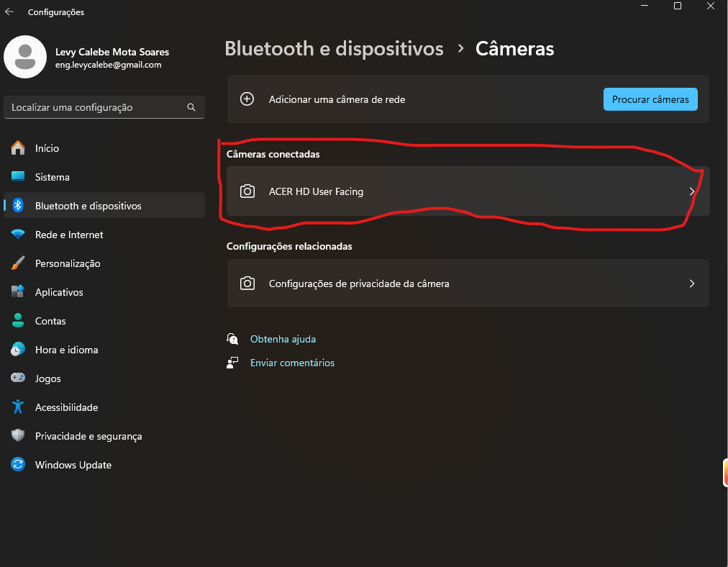Expand ACER HD User Facing chevron
Viewport: 728px width, 567px height.
tap(692, 191)
